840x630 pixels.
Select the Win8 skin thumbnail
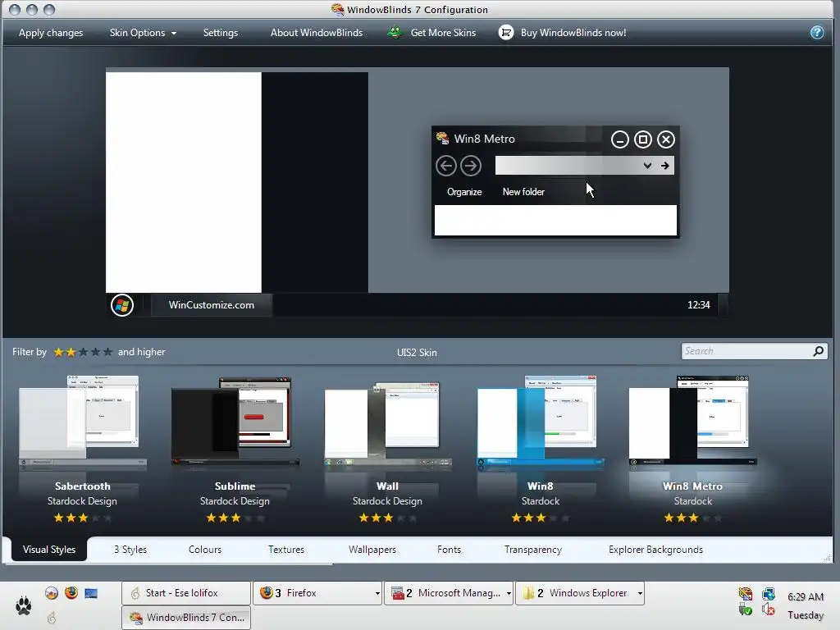[540, 423]
